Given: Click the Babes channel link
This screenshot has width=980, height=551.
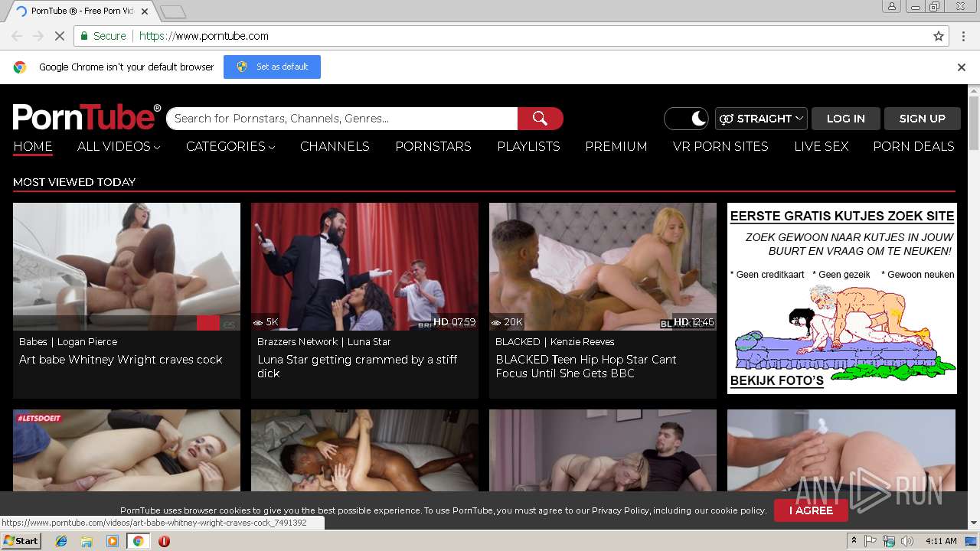Looking at the screenshot, I should point(33,342).
